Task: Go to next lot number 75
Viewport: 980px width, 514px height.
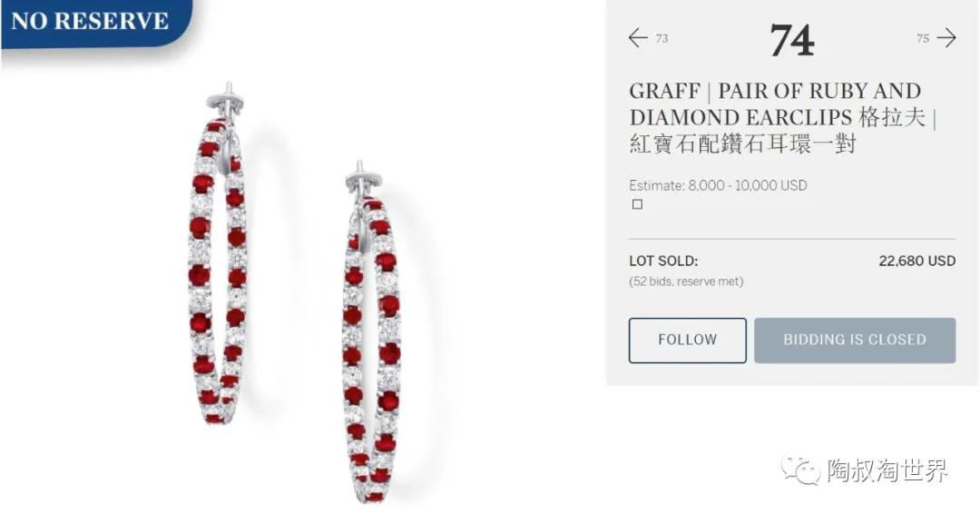Action: click(x=923, y=38)
